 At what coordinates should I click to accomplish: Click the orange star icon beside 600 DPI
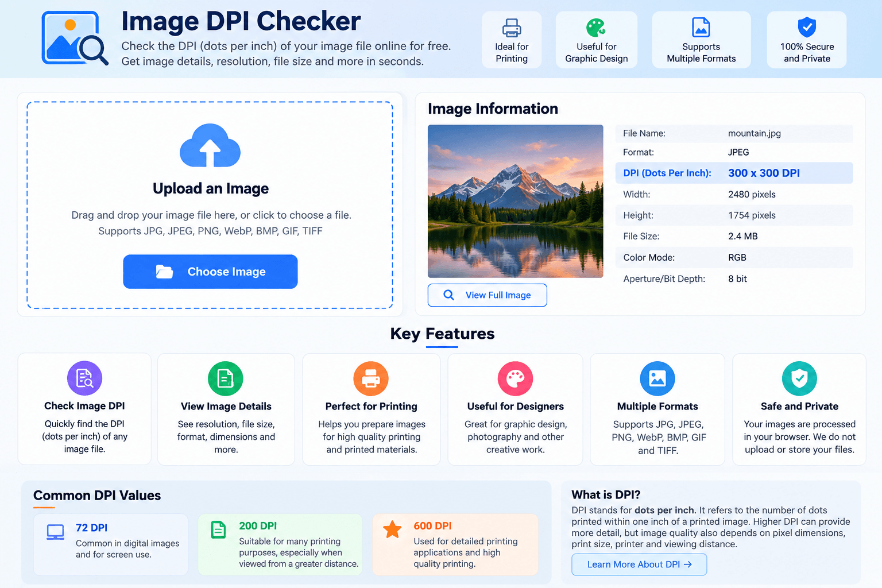[393, 529]
